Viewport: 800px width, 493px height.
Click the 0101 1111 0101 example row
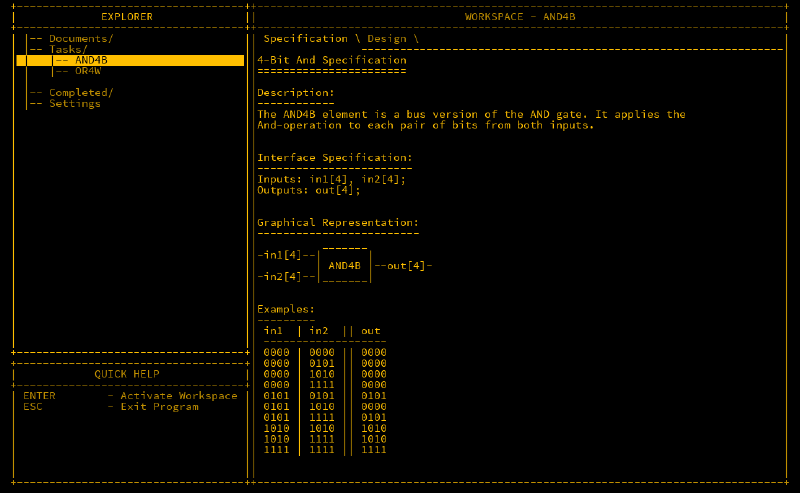click(x=325, y=417)
